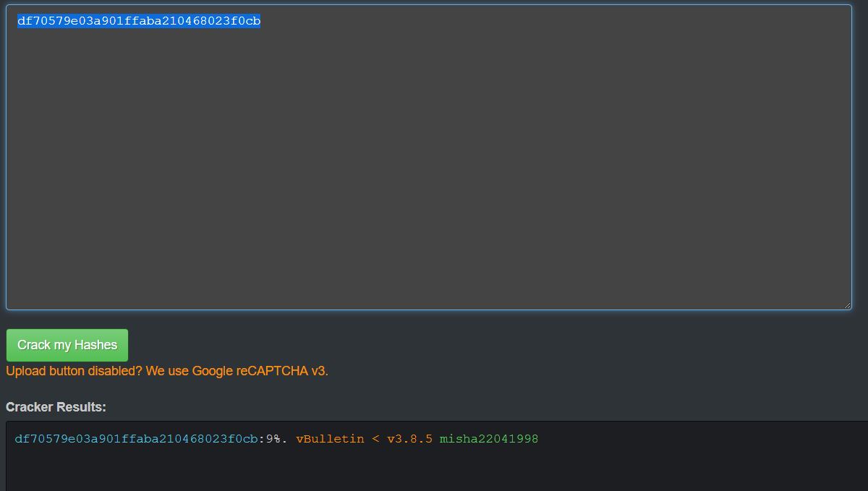Viewport: 868px width, 491px height.
Task: Click the 'Cracker Results:' heading
Action: [x=56, y=407]
